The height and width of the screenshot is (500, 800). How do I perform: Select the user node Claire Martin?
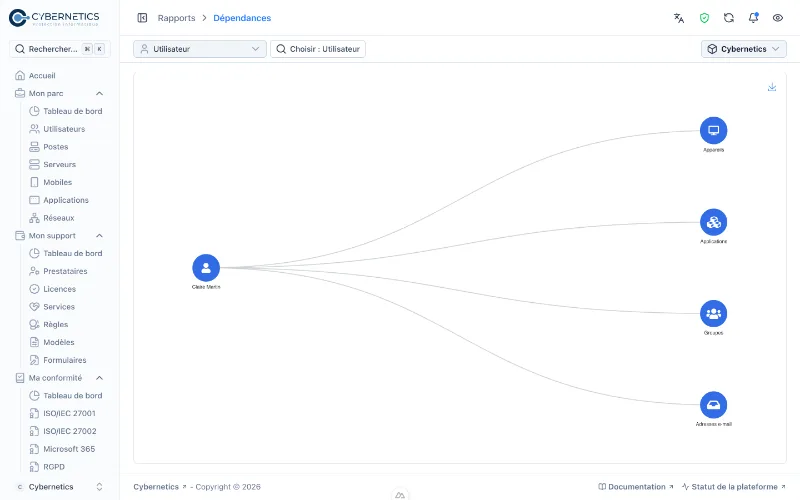pos(206,267)
